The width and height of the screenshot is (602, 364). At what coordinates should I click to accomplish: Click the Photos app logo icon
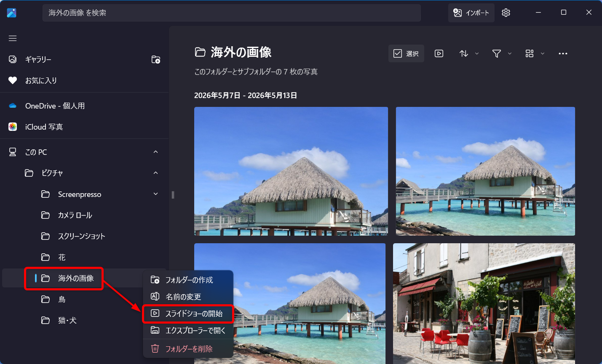12,13
